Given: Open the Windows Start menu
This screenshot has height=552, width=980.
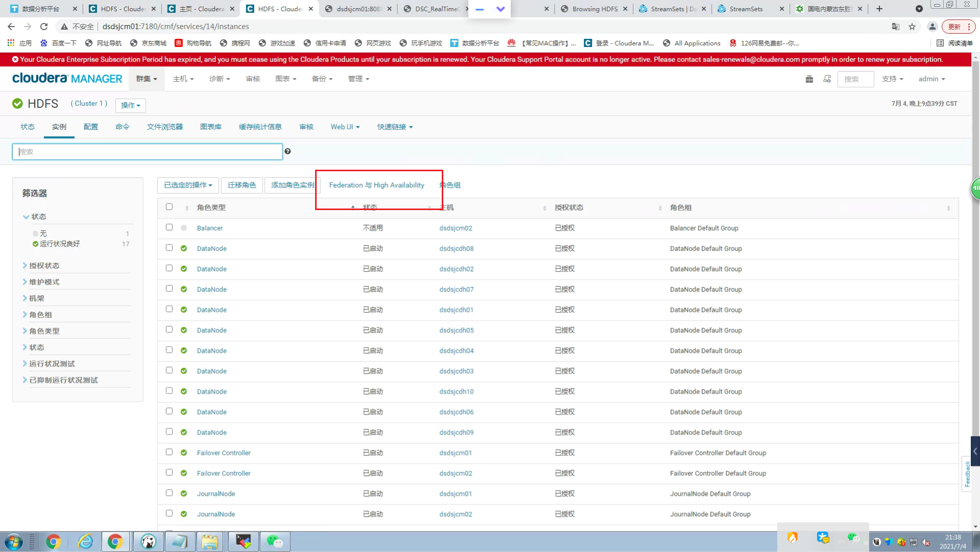Looking at the screenshot, I should point(13,541).
